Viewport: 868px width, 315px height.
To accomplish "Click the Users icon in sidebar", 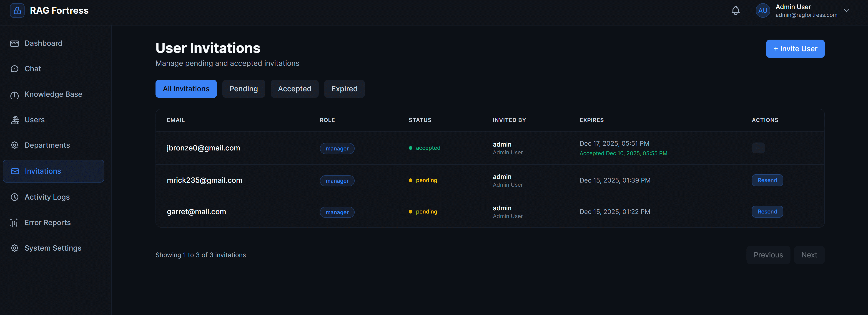I will pos(15,120).
